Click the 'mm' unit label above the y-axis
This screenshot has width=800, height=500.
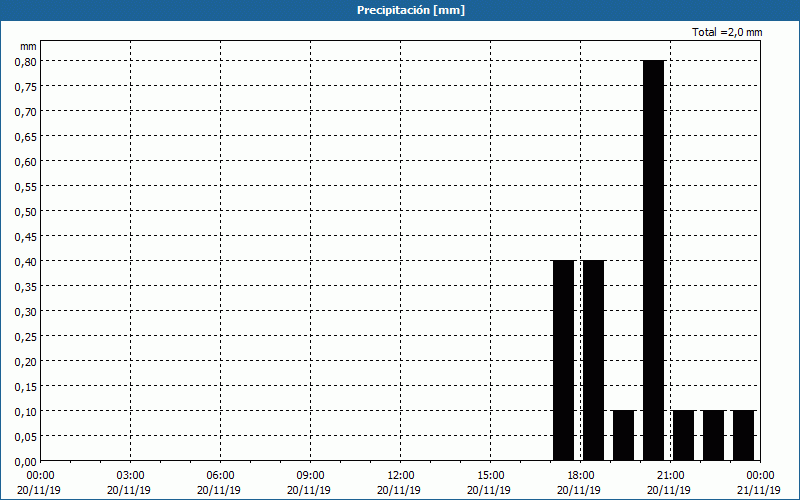point(28,46)
